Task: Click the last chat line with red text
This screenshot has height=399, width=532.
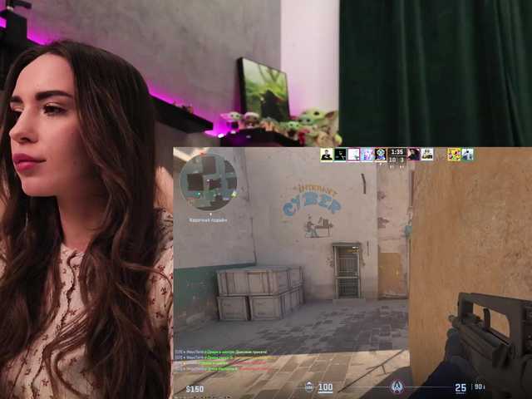Action: [x=221, y=368]
